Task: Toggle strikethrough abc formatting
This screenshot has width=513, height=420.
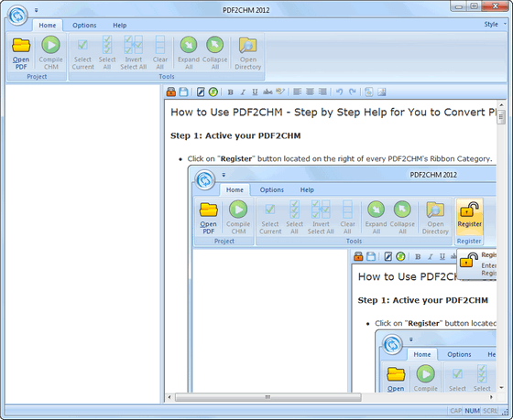Action: tap(267, 92)
